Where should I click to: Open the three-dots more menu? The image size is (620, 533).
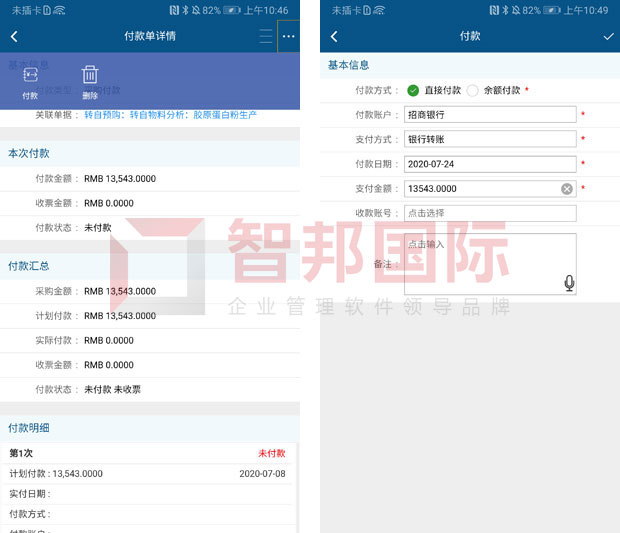pyautogui.click(x=288, y=36)
